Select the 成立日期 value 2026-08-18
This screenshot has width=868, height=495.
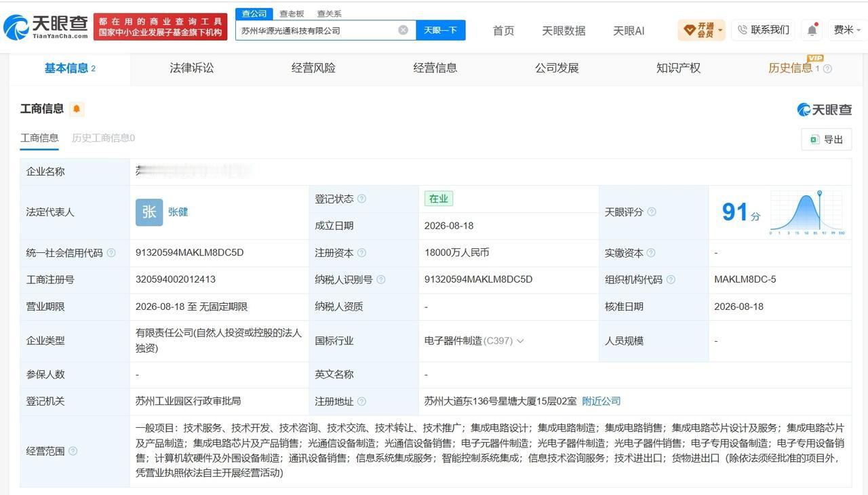(x=449, y=226)
